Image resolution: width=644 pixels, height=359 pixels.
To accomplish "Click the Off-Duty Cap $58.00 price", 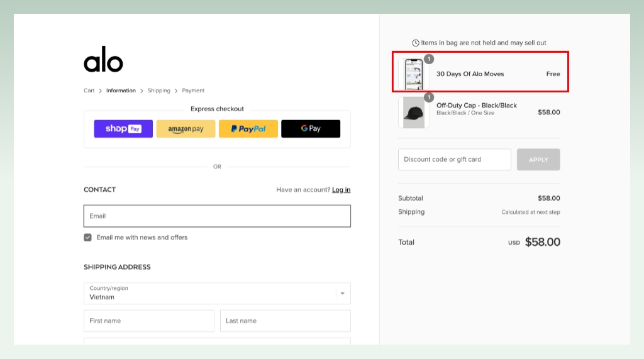I will coord(549,112).
